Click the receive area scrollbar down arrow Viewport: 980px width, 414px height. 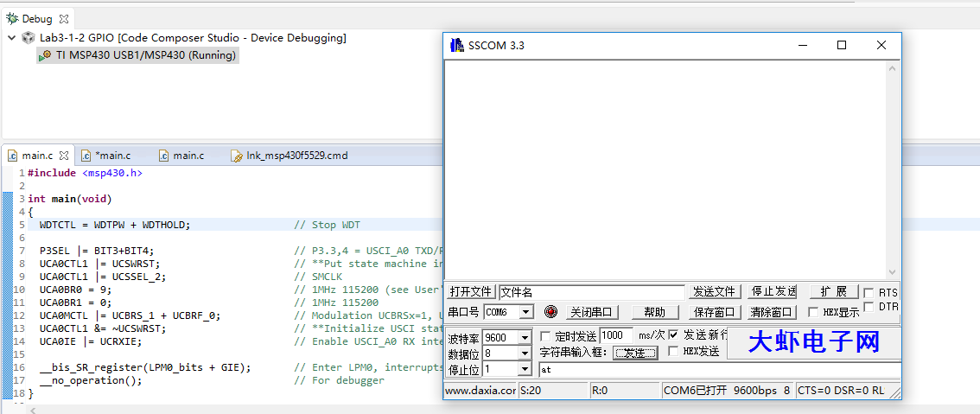893,272
